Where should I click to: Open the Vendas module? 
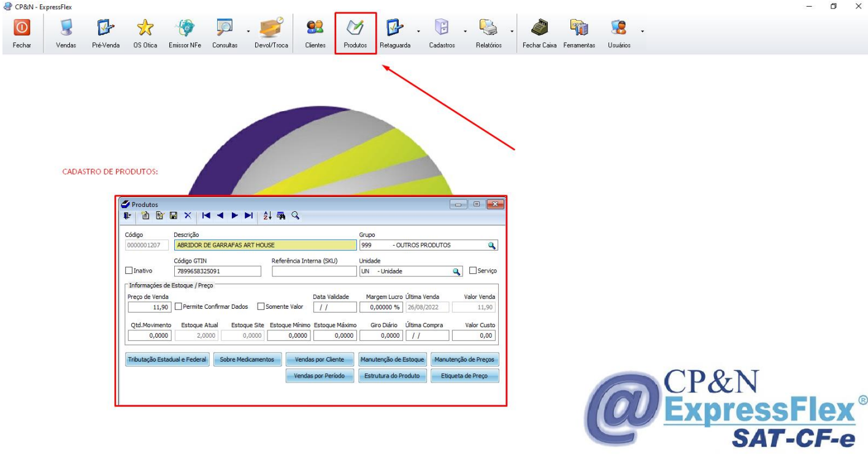pyautogui.click(x=66, y=28)
